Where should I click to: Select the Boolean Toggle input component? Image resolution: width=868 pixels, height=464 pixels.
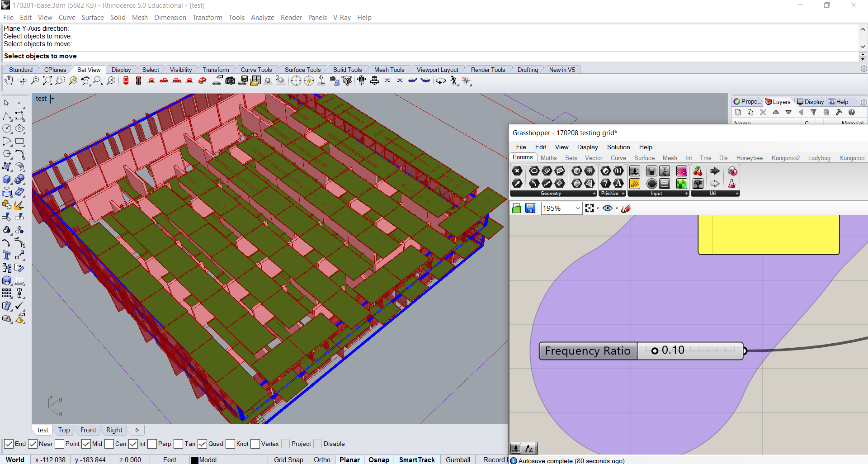651,171
